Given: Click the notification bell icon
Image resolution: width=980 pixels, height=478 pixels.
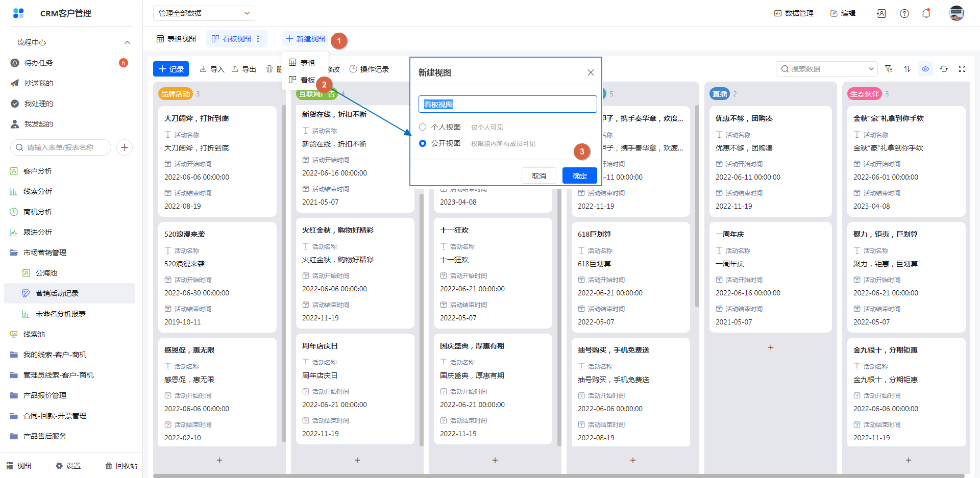Looking at the screenshot, I should click(926, 14).
